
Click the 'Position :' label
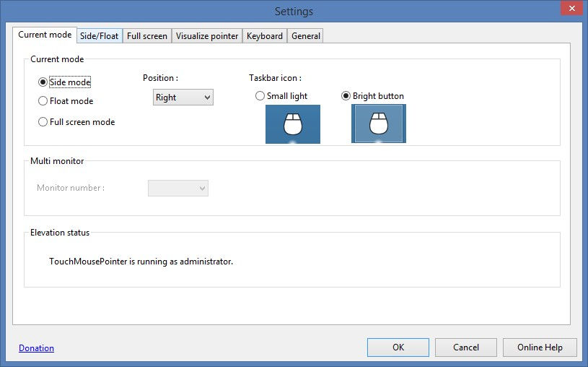(160, 78)
